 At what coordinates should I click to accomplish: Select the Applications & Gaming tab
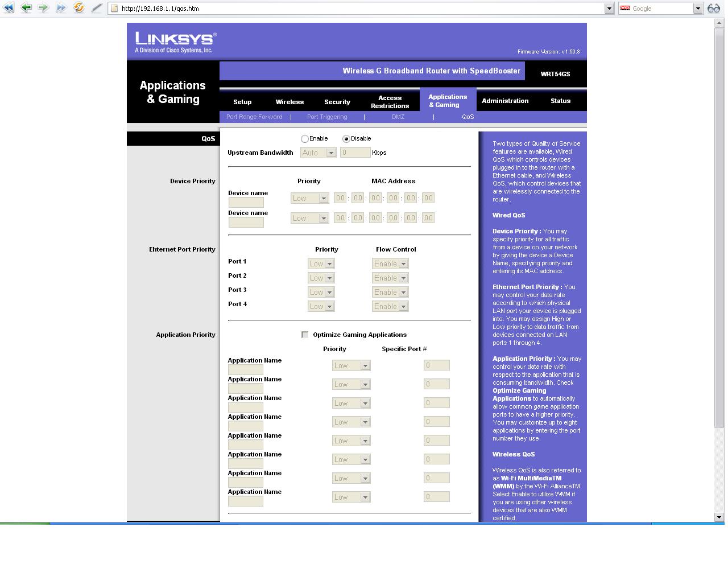coord(448,101)
